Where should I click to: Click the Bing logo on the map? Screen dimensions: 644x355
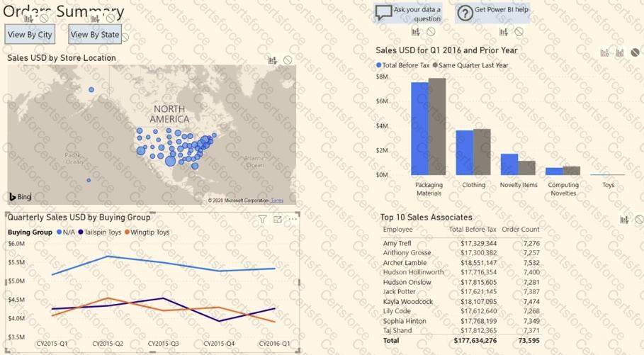pos(20,197)
